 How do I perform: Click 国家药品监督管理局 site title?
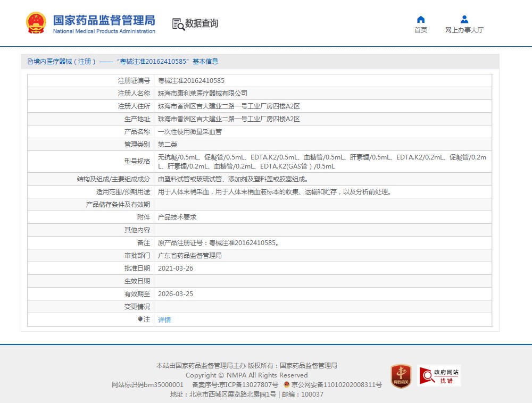pos(104,20)
